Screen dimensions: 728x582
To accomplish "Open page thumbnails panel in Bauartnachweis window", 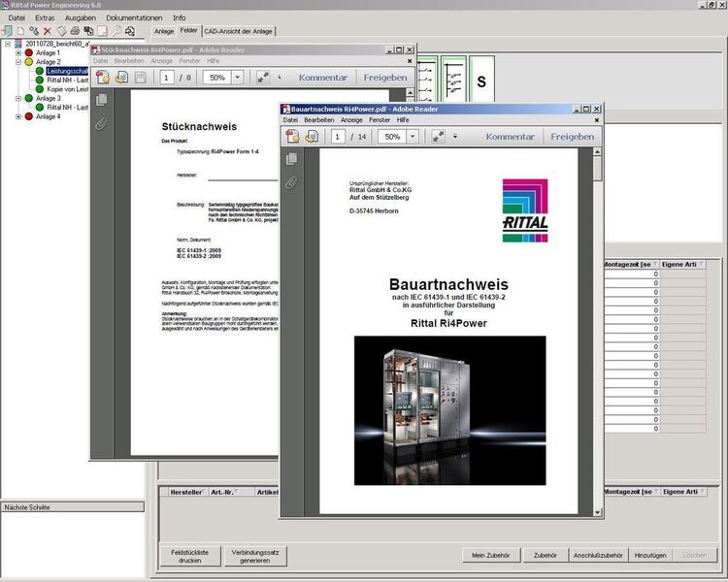I will 291,159.
